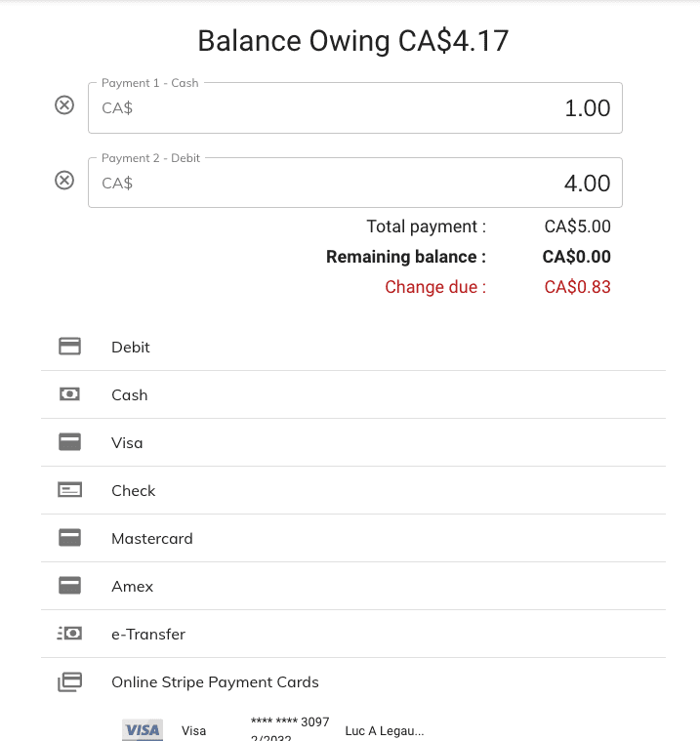Edit the Payment 1 Cash amount field

point(371,108)
